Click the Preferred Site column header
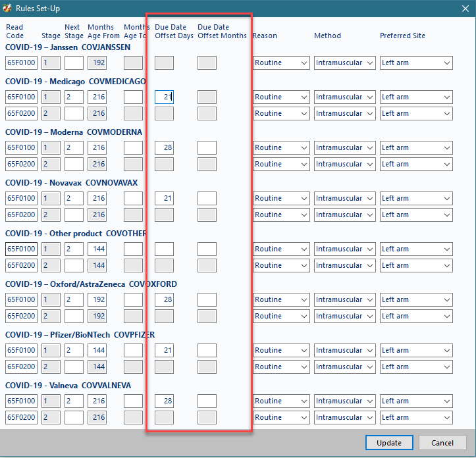This screenshot has height=458, width=476. tap(402, 36)
